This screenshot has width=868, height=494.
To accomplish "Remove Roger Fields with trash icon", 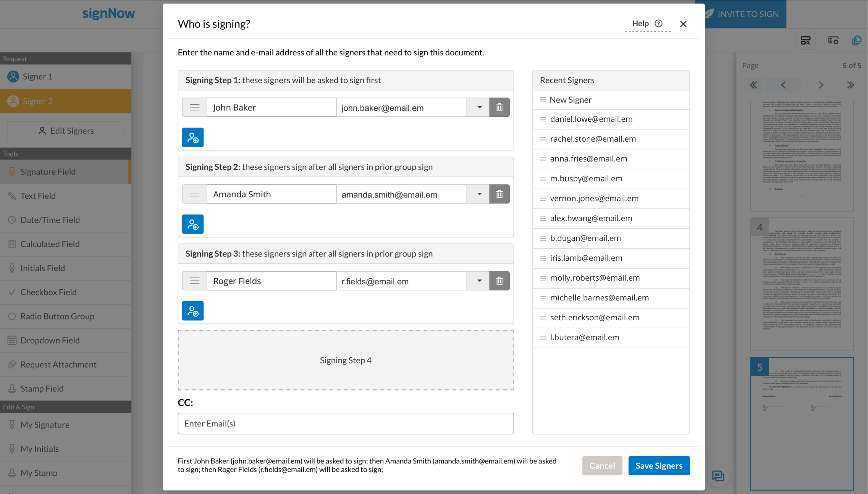I will tap(499, 281).
